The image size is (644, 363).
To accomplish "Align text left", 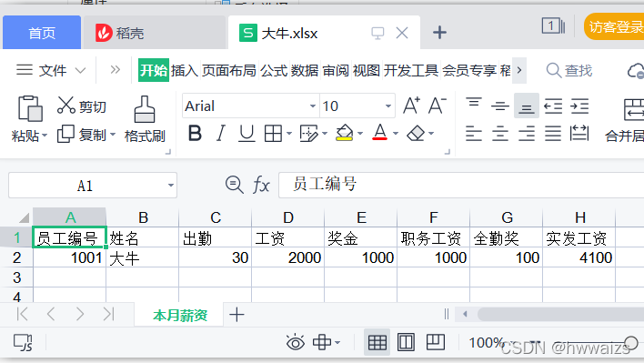I will click(474, 134).
